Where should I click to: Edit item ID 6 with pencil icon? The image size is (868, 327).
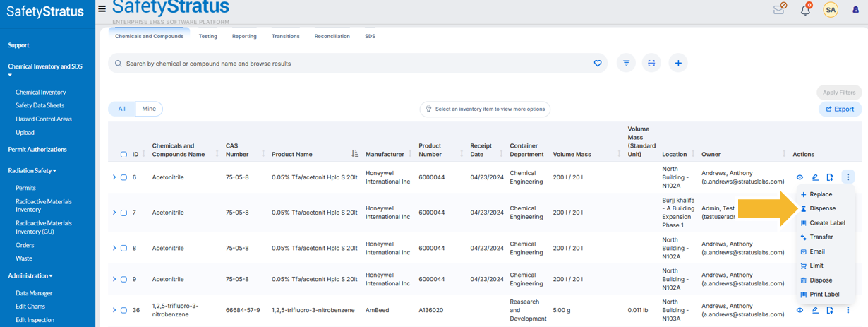point(815,177)
